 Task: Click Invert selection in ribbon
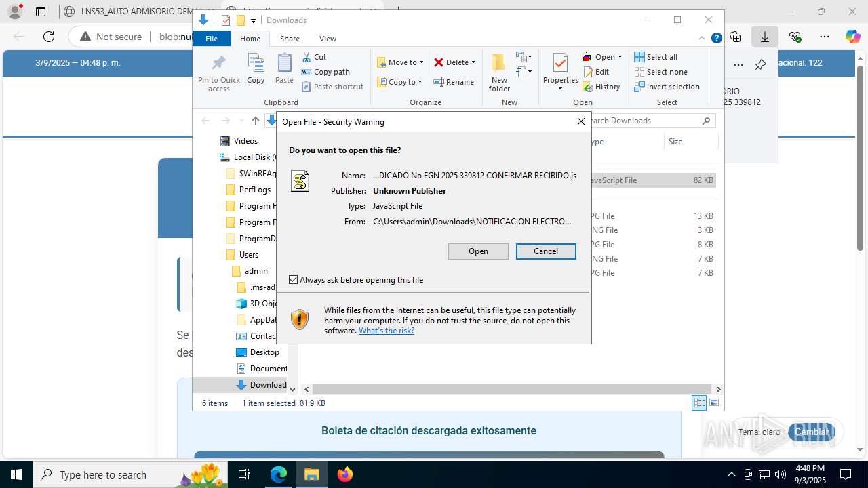coord(667,87)
